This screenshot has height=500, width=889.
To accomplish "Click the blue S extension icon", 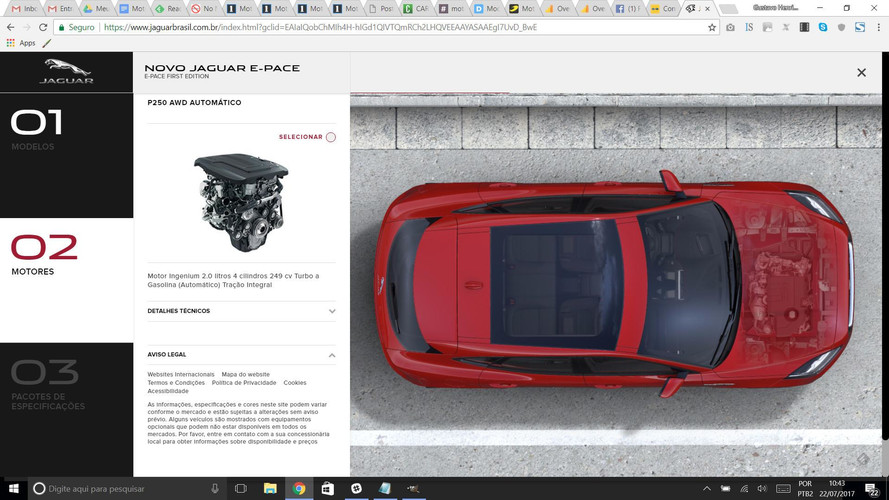I will [860, 27].
